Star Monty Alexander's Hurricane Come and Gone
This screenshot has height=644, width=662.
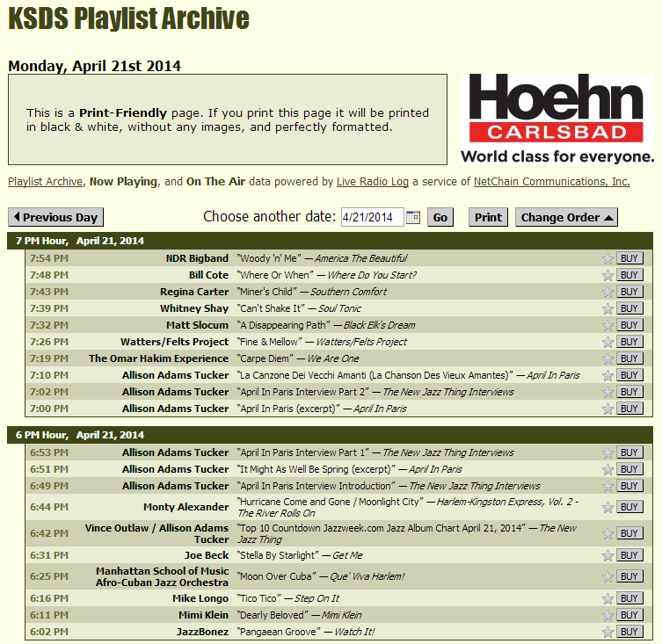point(607,507)
